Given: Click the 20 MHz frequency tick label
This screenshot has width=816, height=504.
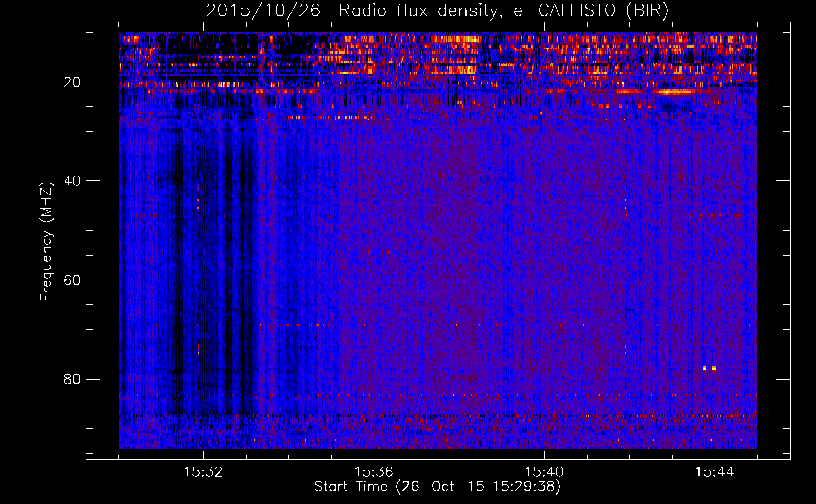Looking at the screenshot, I should (73, 82).
